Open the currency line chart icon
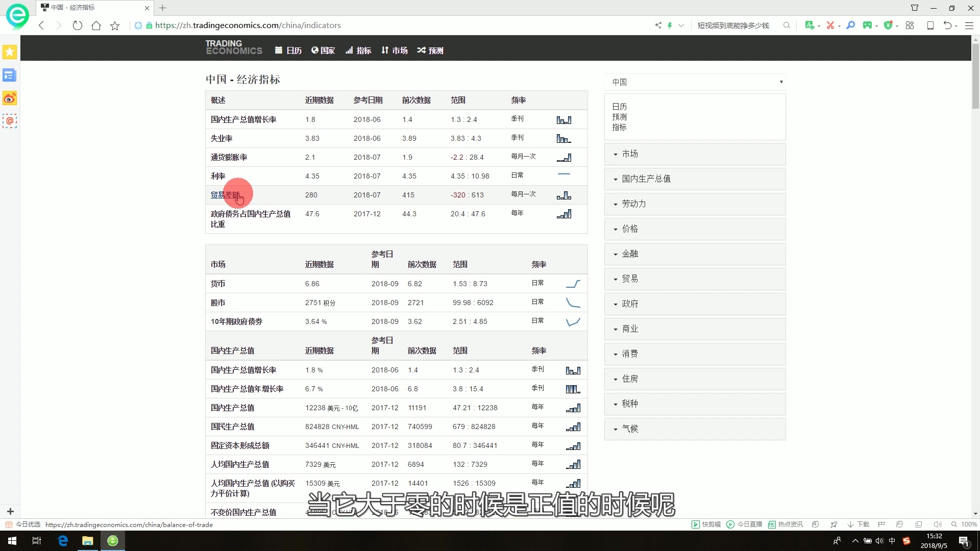Screen dimensions: 980x551 (x=573, y=284)
